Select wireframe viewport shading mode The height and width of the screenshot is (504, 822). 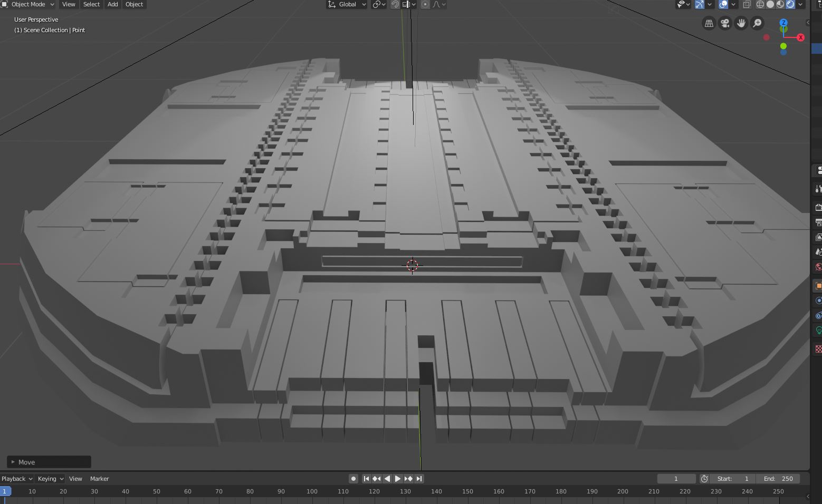point(760,4)
